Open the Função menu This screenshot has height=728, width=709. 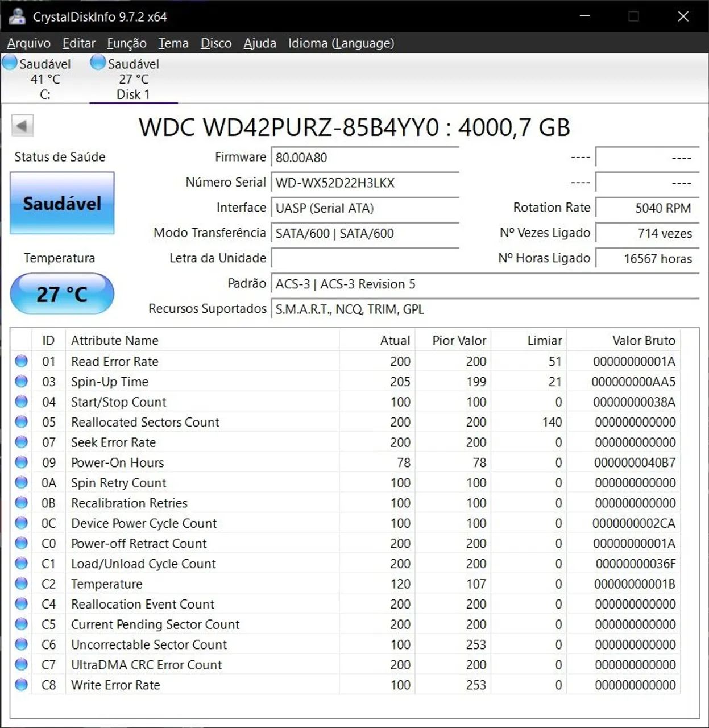click(x=127, y=43)
